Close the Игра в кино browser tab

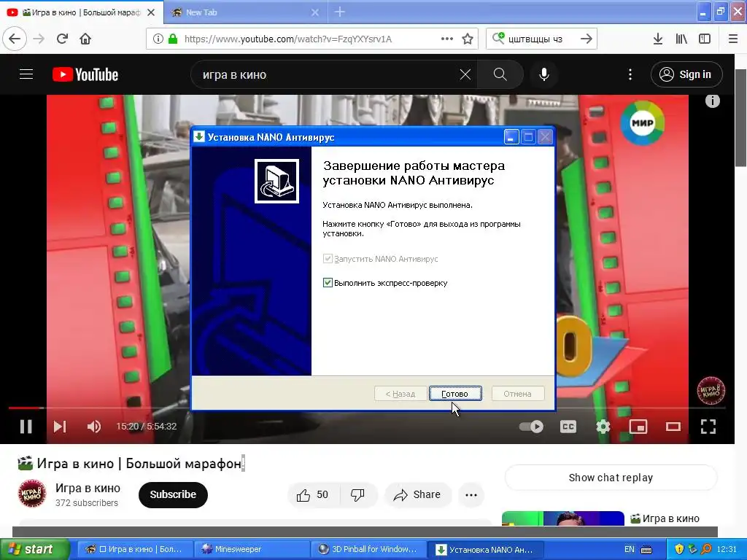pyautogui.click(x=151, y=12)
